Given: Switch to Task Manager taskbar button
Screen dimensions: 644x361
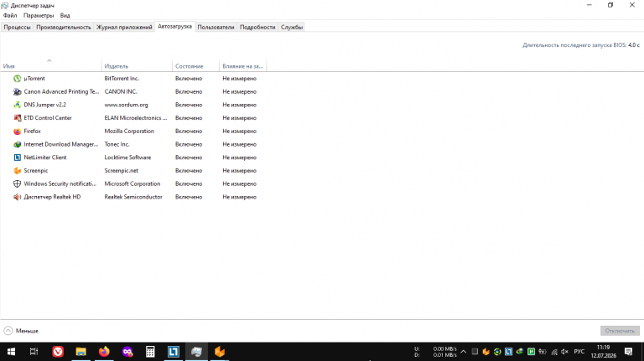Looking at the screenshot, I should (x=196, y=352).
